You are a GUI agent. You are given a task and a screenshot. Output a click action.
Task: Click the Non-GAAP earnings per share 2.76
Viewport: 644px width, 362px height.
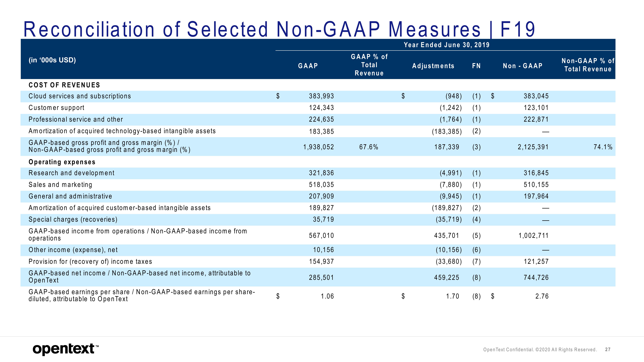point(542,296)
